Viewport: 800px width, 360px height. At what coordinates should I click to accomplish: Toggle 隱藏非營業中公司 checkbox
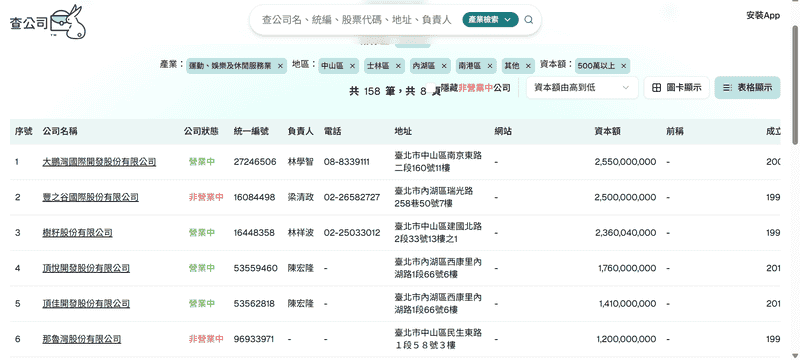coord(432,88)
